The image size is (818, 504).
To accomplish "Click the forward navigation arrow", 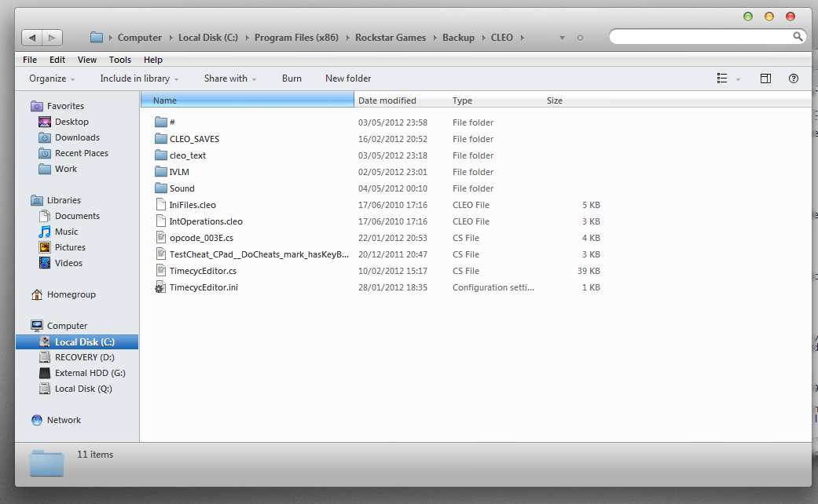I will 52,38.
